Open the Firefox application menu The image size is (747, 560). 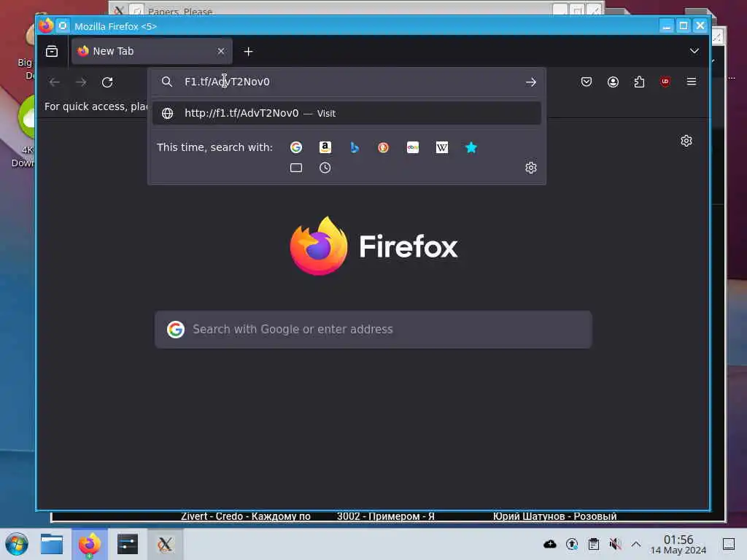tap(692, 82)
